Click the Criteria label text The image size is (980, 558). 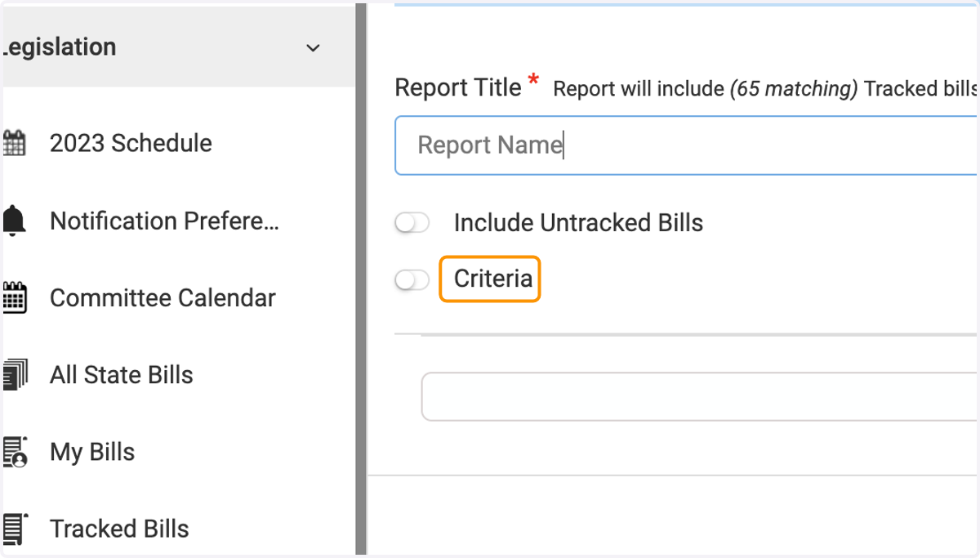(x=493, y=279)
